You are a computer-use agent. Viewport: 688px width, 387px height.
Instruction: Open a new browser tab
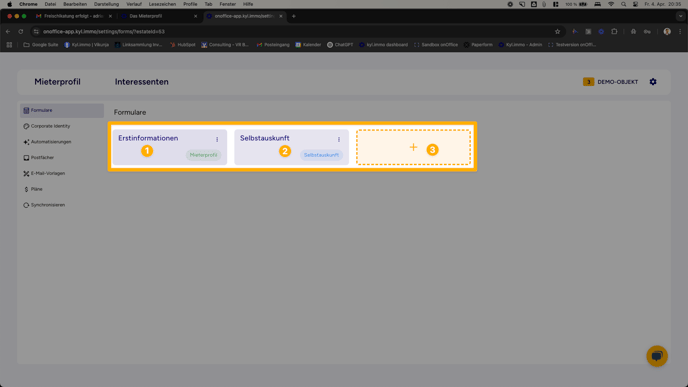click(x=294, y=16)
